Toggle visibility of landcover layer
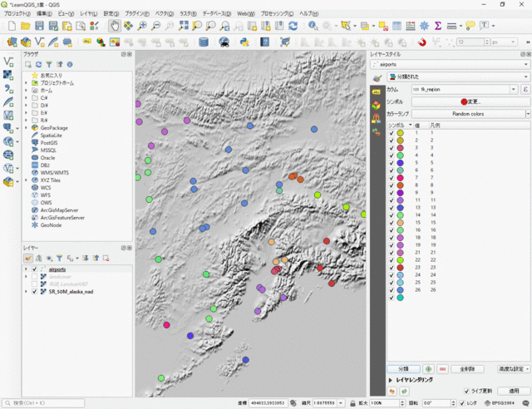532x409 pixels. click(34, 277)
